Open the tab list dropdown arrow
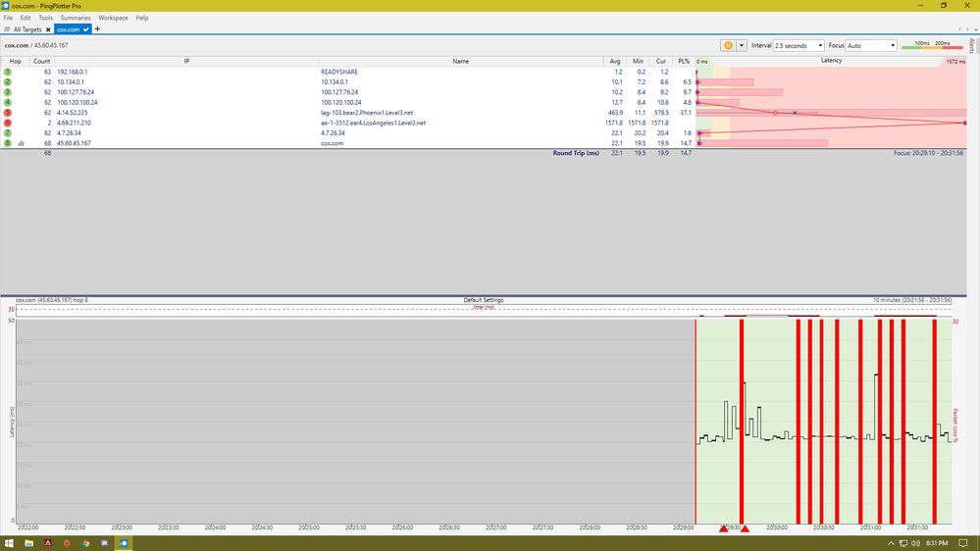The width and height of the screenshot is (980, 551). (x=975, y=29)
